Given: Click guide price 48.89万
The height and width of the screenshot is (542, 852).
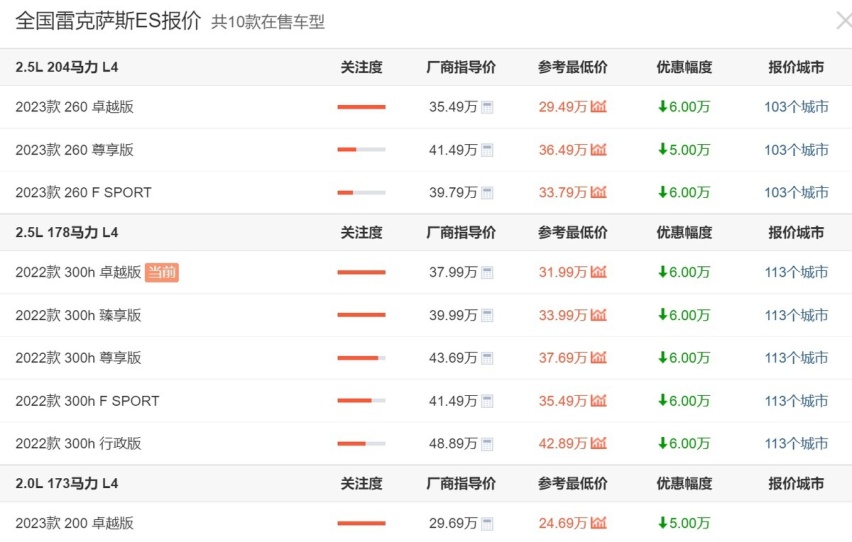Looking at the screenshot, I should coord(453,444).
